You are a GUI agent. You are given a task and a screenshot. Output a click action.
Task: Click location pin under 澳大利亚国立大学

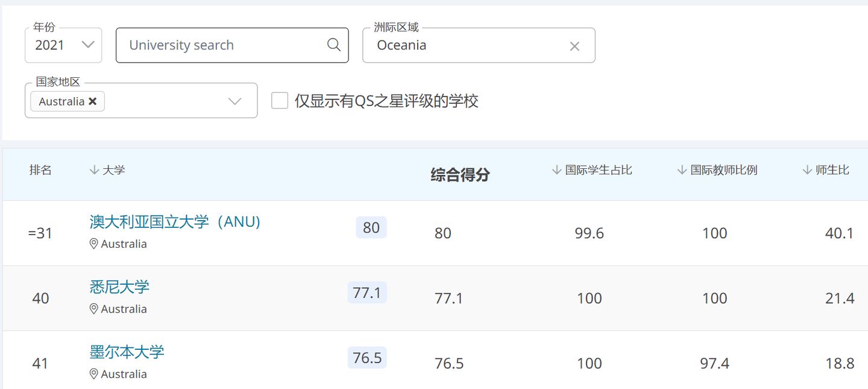tap(93, 244)
